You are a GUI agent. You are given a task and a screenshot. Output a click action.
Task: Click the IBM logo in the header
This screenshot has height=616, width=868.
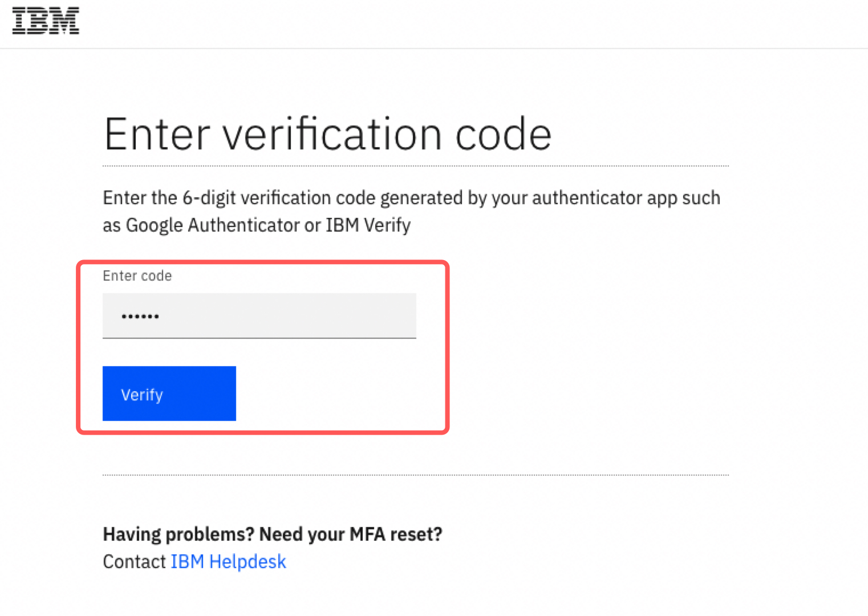[x=46, y=21]
